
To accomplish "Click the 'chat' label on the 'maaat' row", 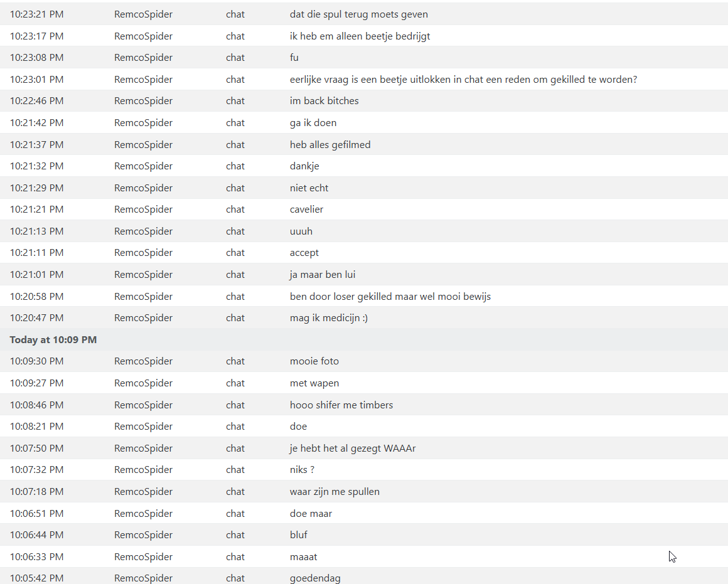I will 235,556.
